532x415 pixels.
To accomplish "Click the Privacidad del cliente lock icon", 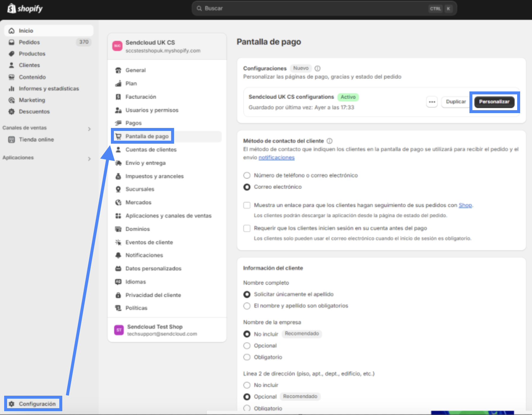I will click(x=118, y=295).
